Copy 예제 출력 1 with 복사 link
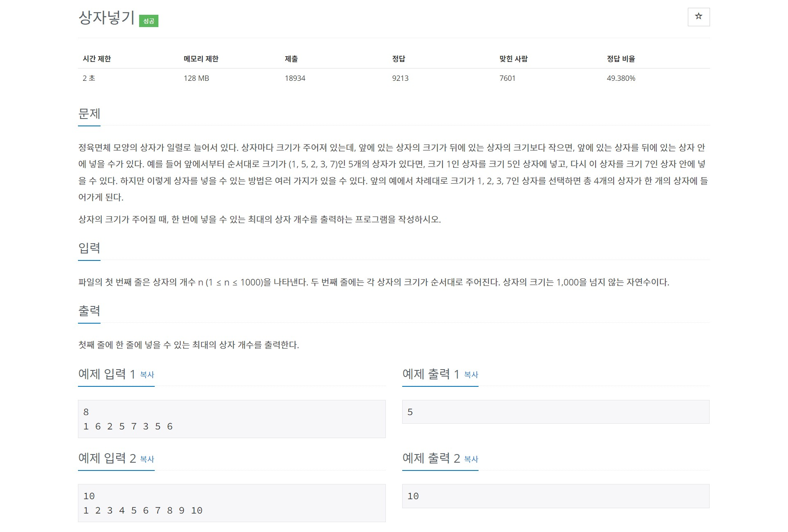Viewport: 788px width, 532px height. click(x=471, y=374)
